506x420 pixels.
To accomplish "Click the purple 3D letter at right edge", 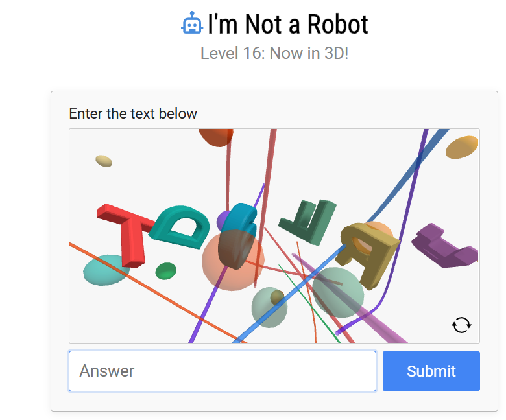I will point(446,246).
